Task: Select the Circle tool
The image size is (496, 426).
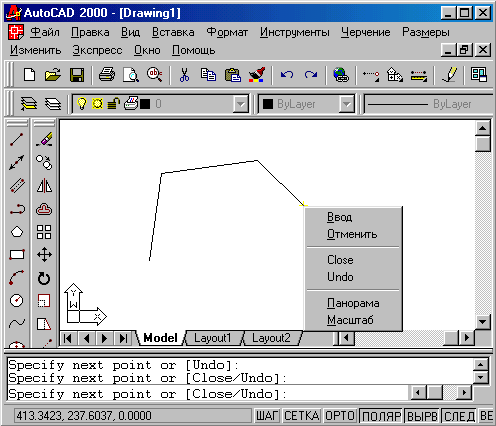Action: [x=17, y=300]
